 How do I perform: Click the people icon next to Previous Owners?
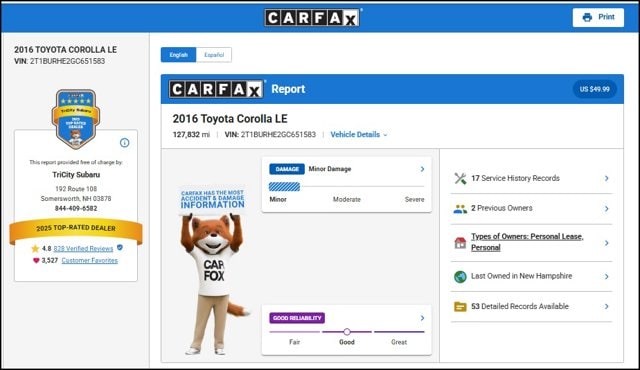click(x=460, y=209)
